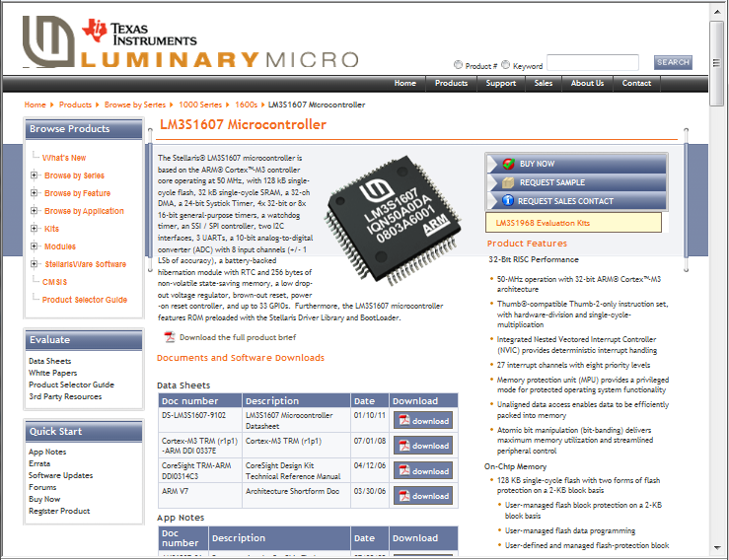729x560 pixels.
Task: Click the Request Sample box icon
Action: coord(508,182)
